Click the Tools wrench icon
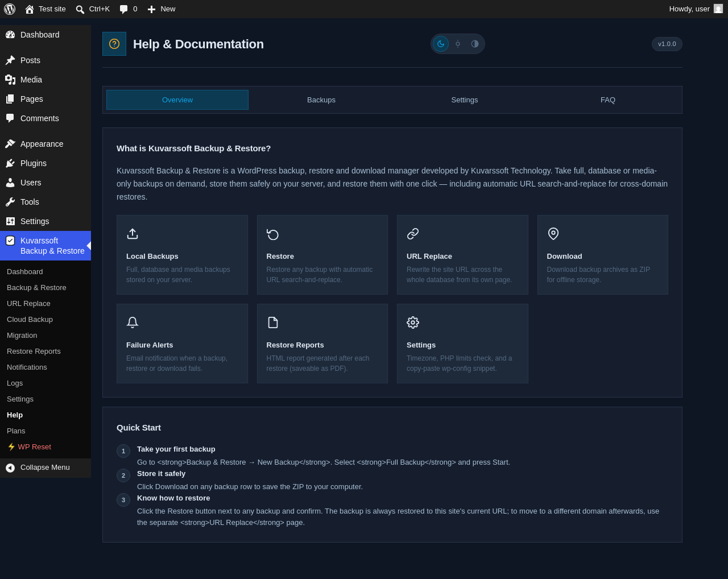 10,202
